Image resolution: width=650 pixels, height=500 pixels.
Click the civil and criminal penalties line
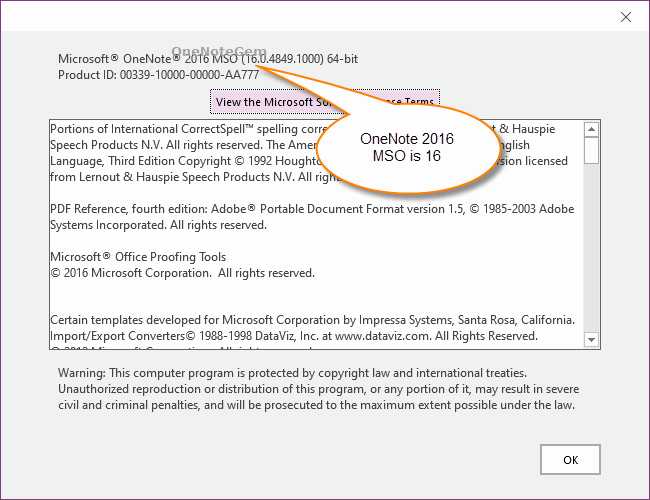pos(316,405)
